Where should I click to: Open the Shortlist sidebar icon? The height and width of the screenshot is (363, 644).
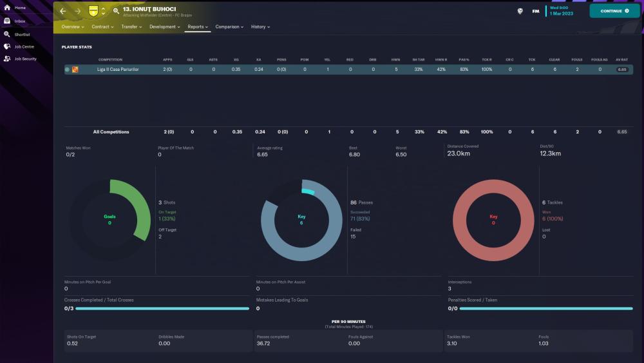[x=8, y=34]
